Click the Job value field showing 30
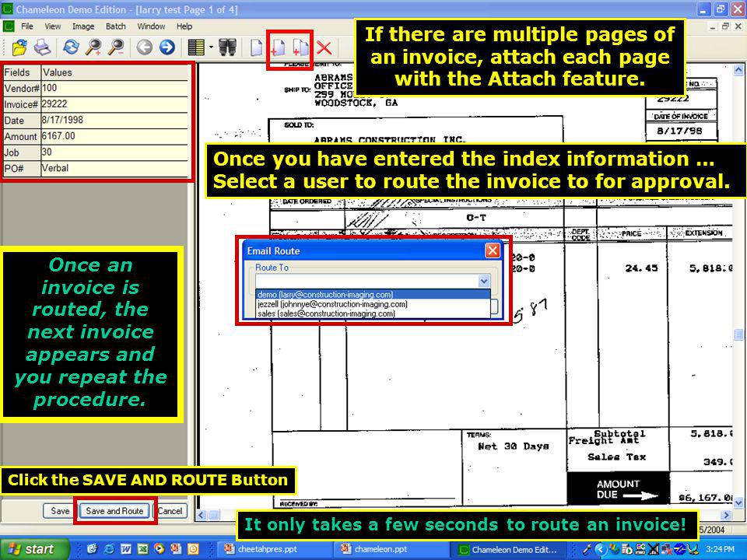Screen dimensions: 747x560 click(x=114, y=152)
